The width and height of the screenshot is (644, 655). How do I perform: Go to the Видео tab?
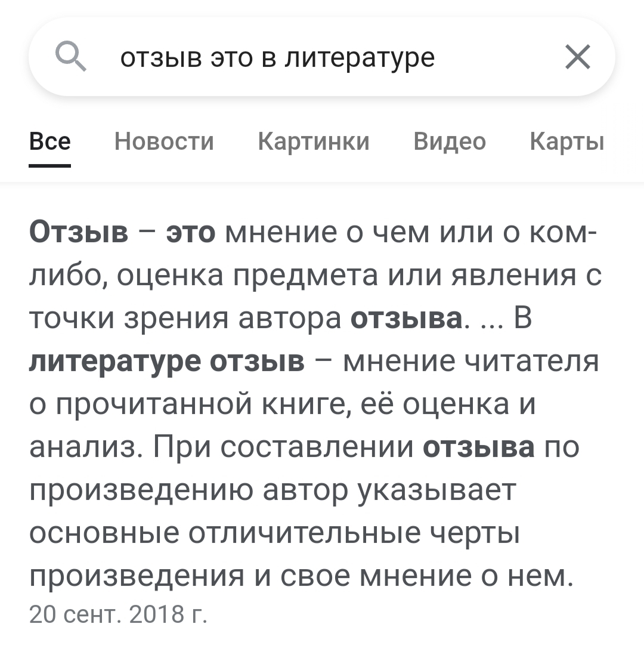(x=450, y=142)
